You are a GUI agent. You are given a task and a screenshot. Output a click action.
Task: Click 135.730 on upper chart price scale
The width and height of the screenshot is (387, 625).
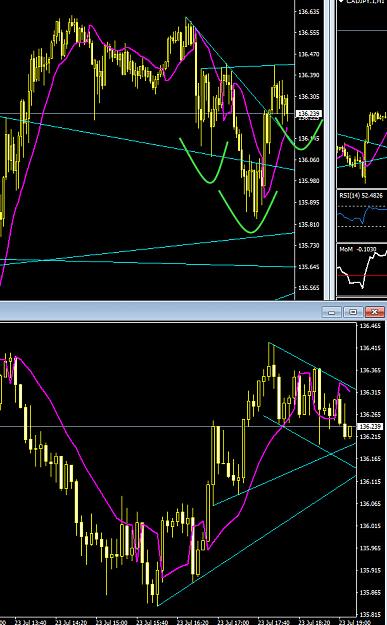pyautogui.click(x=309, y=246)
